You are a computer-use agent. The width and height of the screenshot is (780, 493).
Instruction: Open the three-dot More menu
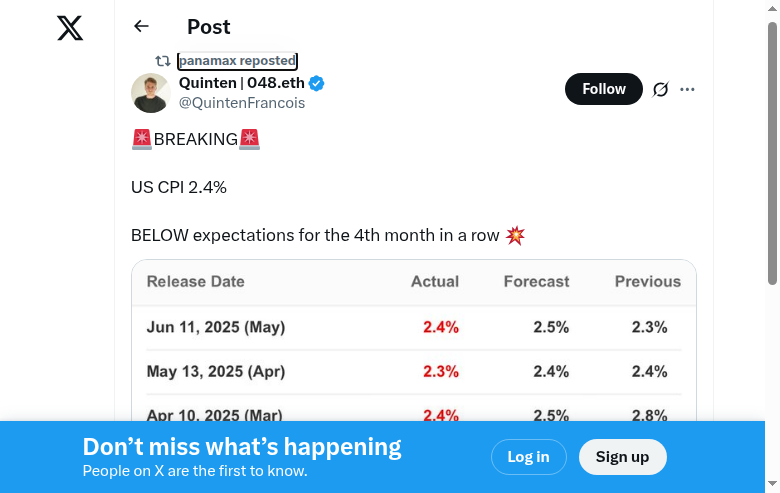[687, 89]
